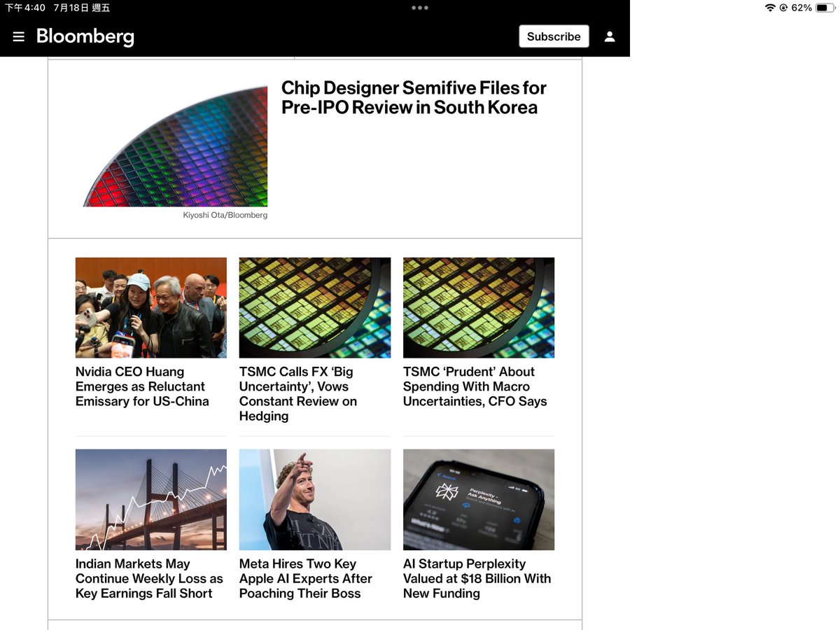Image resolution: width=840 pixels, height=630 pixels.
Task: Open the hamburger navigation menu
Action: 19,36
